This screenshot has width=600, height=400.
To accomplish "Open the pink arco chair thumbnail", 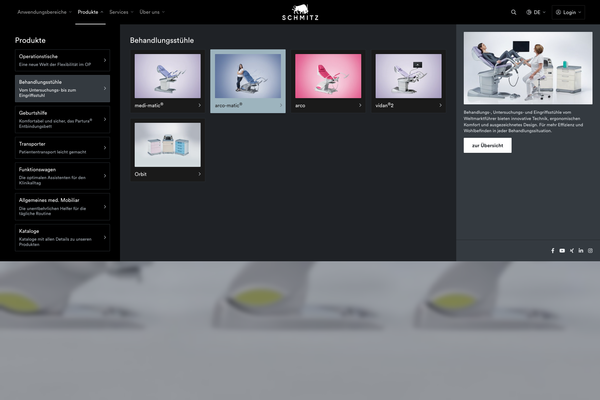I will tap(328, 76).
